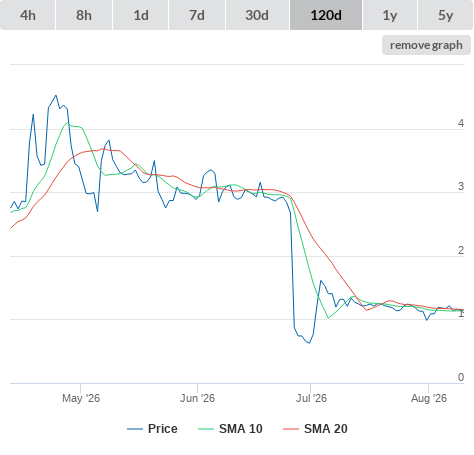
Task: Choose the 7d time range
Action: [197, 15]
